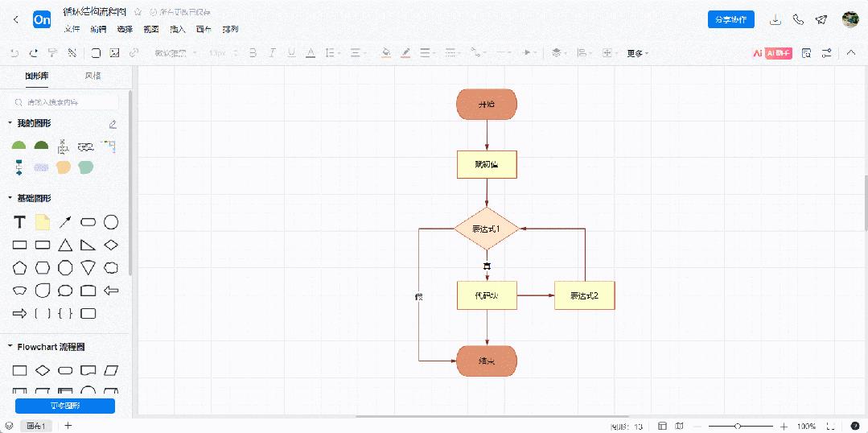868x433 pixels.
Task: Click the clear style eraser icon
Action: (72, 53)
